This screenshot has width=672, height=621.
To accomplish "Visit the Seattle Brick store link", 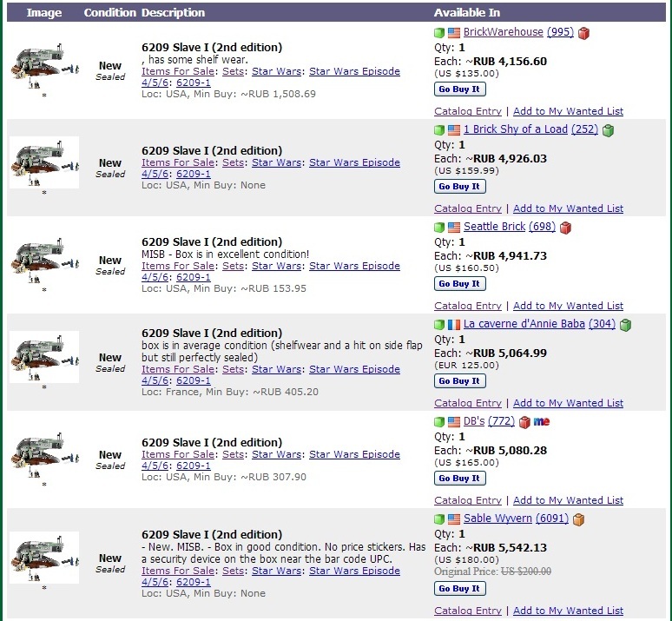I will pos(494,227).
